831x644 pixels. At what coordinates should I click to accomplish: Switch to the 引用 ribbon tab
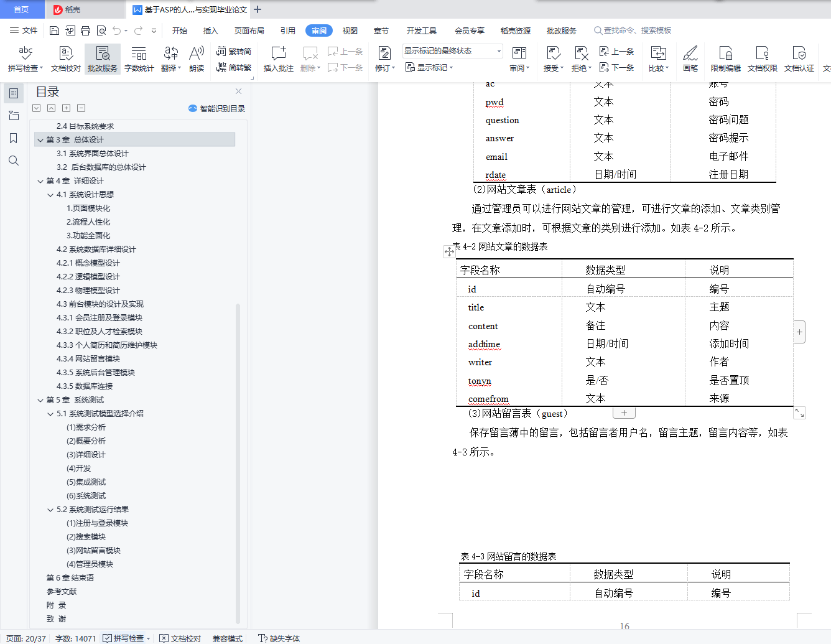(288, 30)
